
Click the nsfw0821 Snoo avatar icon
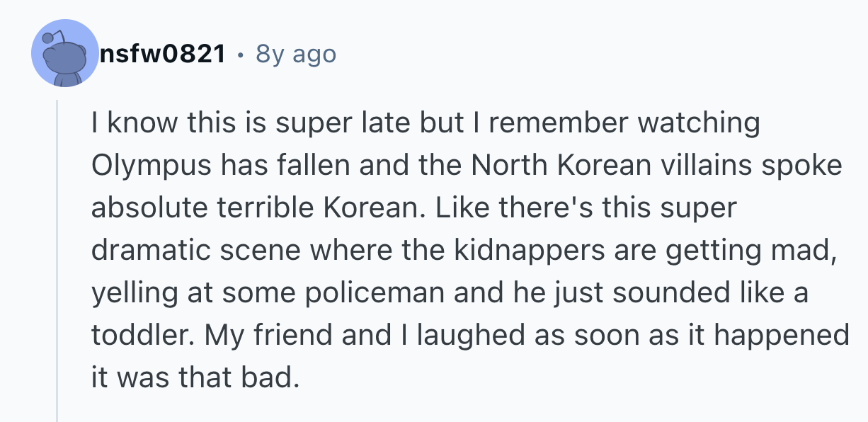(x=64, y=54)
